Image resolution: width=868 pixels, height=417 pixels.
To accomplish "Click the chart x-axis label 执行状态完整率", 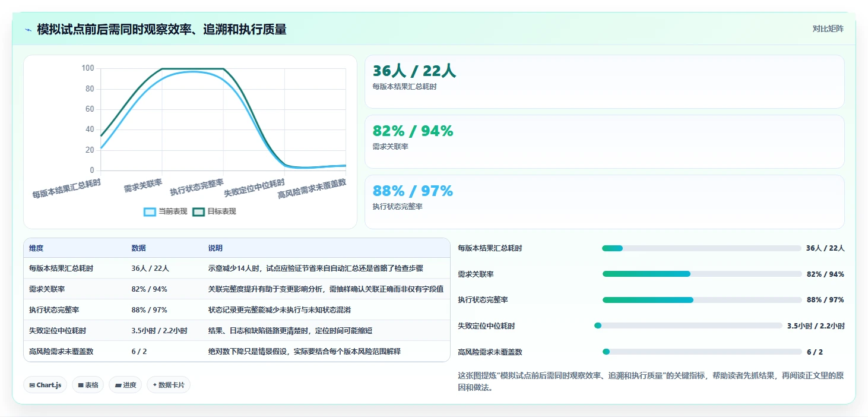I will pos(197,187).
